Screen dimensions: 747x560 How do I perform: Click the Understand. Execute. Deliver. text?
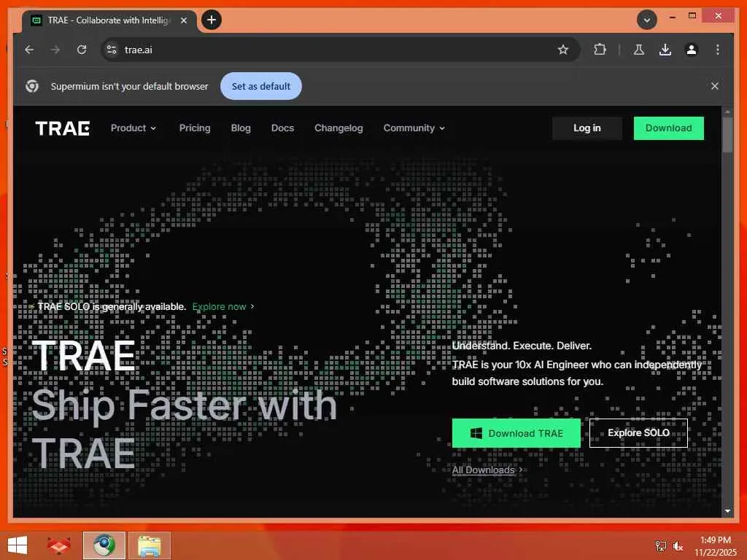522,346
